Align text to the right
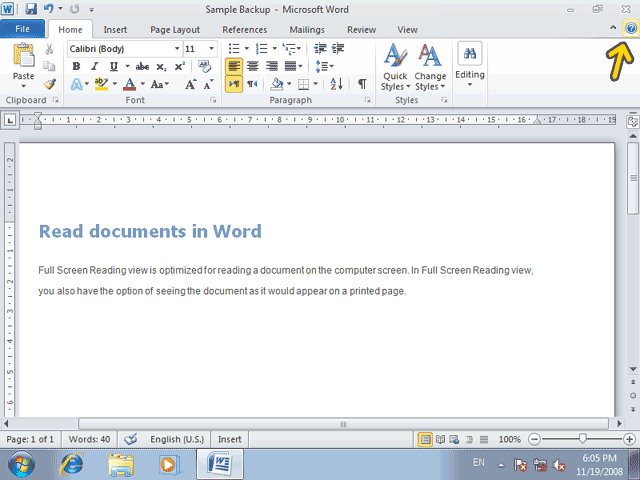 [x=271, y=66]
